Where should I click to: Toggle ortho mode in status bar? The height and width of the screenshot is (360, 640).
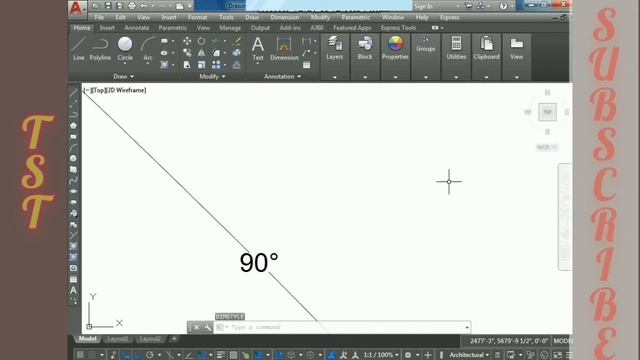[x=138, y=355]
